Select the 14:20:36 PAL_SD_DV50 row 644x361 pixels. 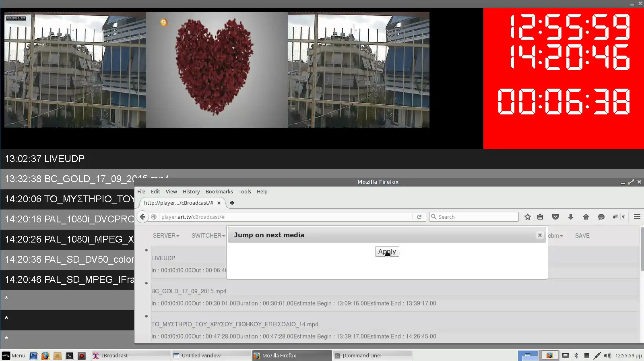click(x=67, y=259)
